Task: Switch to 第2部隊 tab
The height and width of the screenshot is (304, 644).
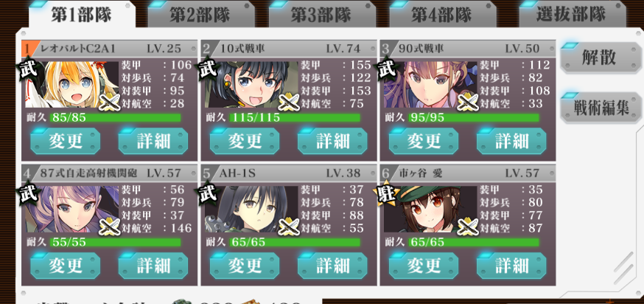Action: pyautogui.click(x=200, y=15)
